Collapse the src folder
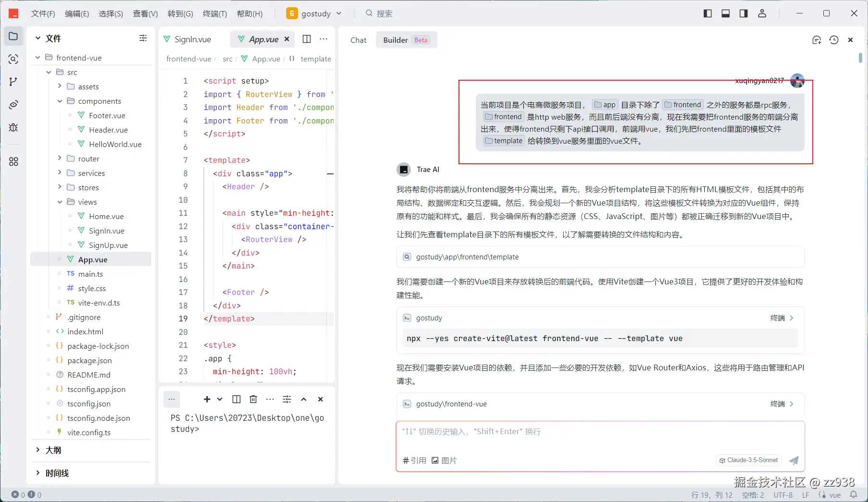This screenshot has width=868, height=502. (49, 72)
